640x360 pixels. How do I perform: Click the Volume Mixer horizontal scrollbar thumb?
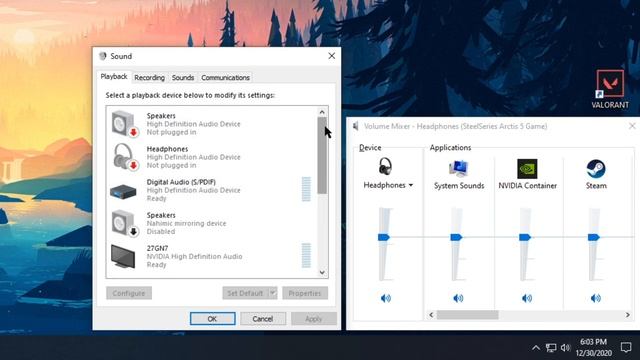tap(467, 315)
